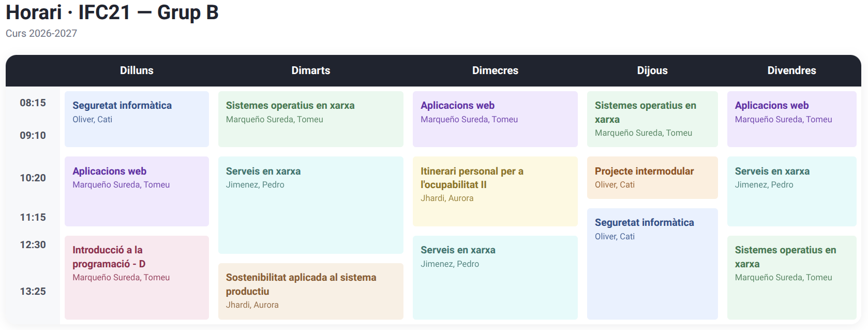Image resolution: width=868 pixels, height=330 pixels.
Task: Select Itinerari personal per a l'ocupabilitat II
Action: pos(495,191)
